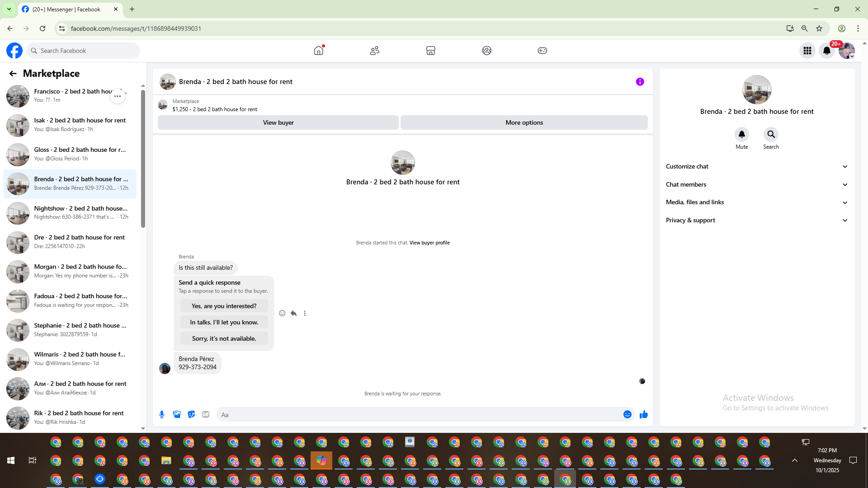Image resolution: width=868 pixels, height=488 pixels.
Task: Click the Chrome address bar URL
Action: point(136,28)
